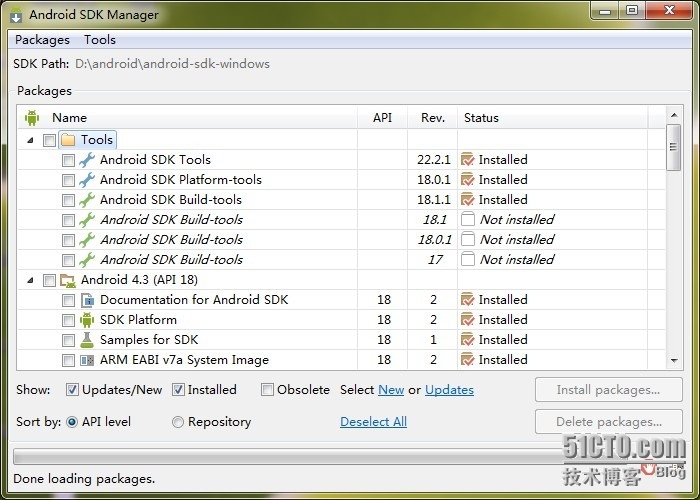Check the SDK Platform checkbox
Viewport: 700px width, 500px height.
(68, 321)
